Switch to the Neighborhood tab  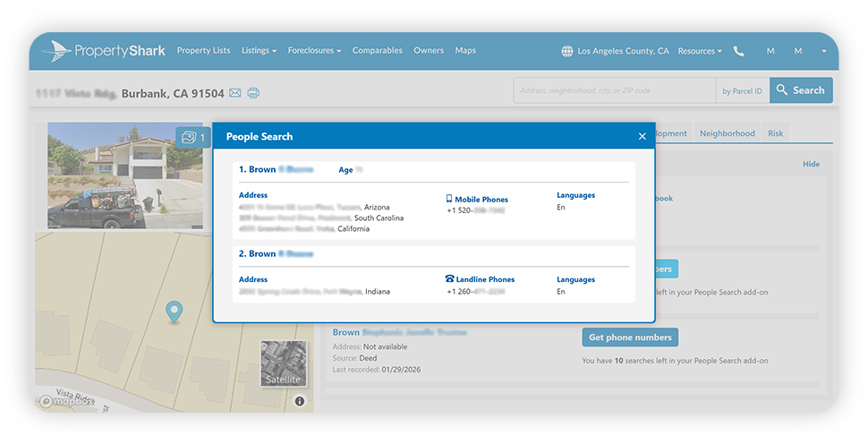pos(727,133)
